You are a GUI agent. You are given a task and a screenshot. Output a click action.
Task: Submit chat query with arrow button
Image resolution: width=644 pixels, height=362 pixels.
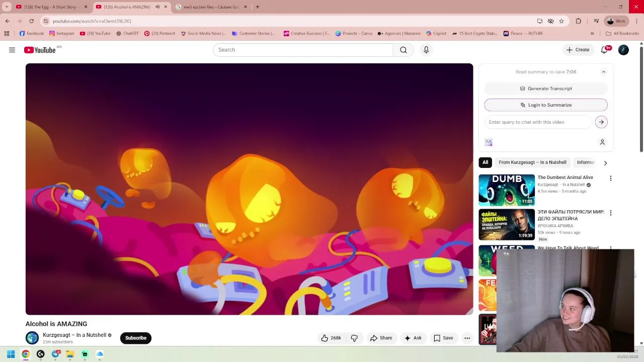(601, 122)
